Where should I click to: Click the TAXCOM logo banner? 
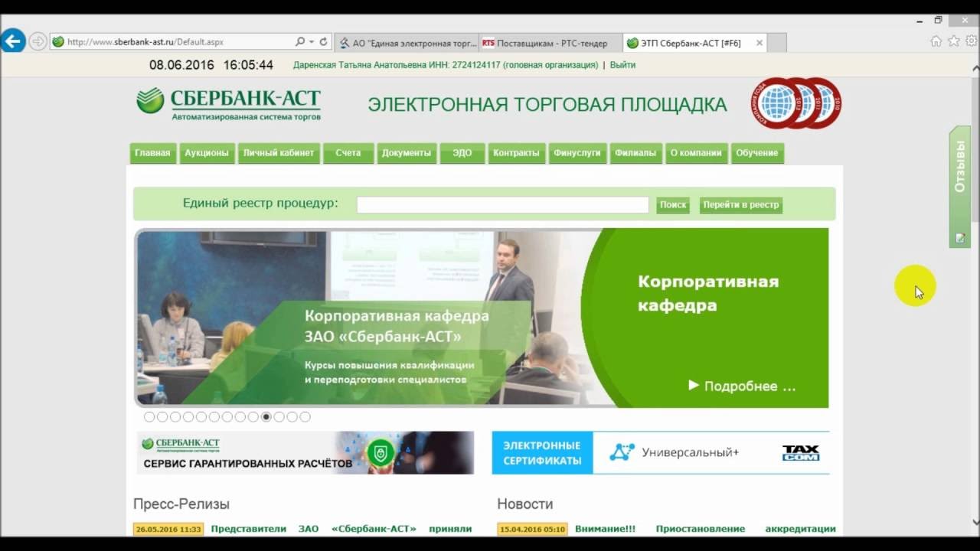(x=801, y=453)
